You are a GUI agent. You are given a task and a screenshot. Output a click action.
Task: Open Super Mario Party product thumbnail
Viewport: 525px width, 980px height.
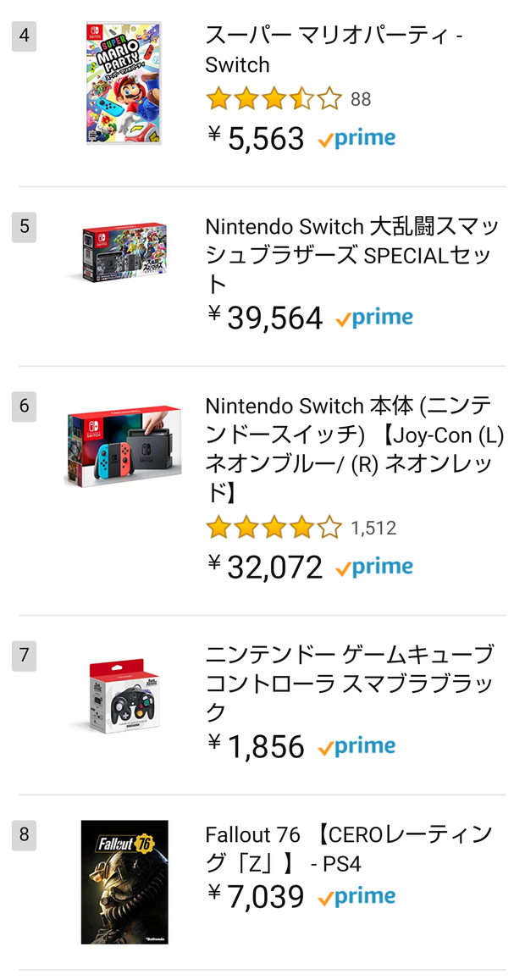[x=124, y=83]
